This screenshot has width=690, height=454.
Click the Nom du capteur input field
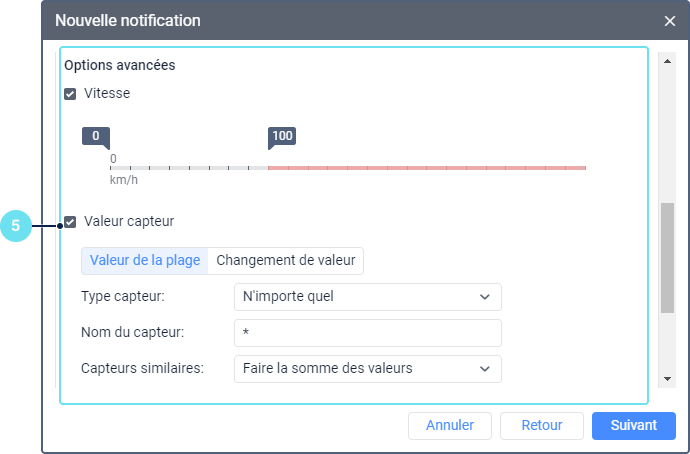366,333
